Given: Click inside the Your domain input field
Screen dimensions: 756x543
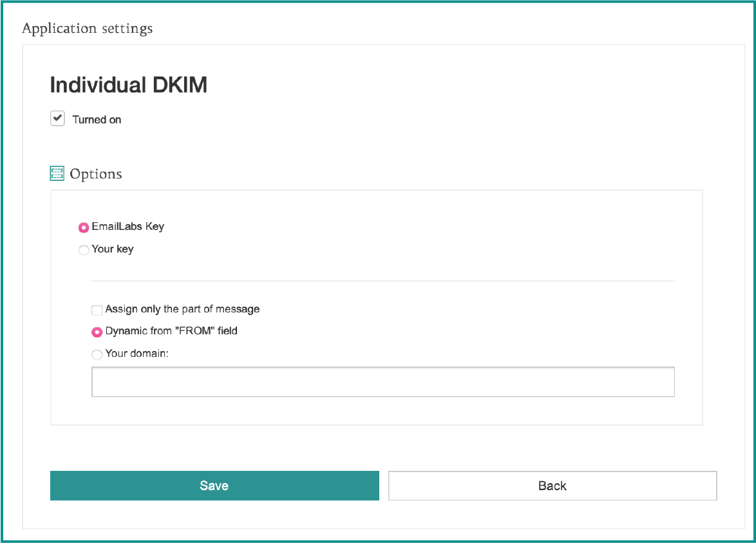Looking at the screenshot, I should coord(383,381).
